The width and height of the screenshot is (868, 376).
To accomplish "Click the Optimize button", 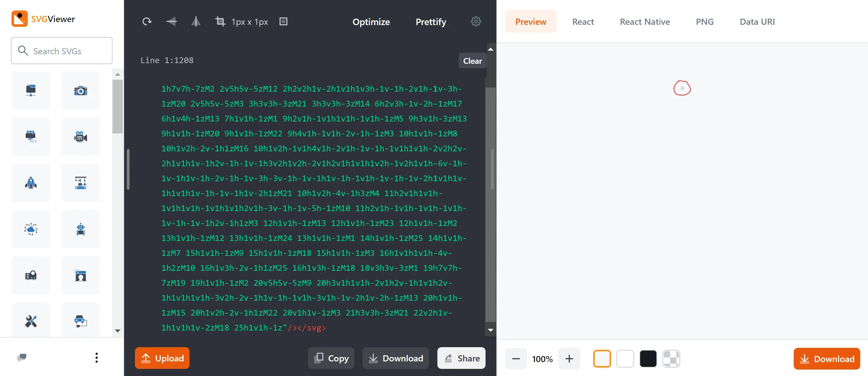I will point(371,22).
